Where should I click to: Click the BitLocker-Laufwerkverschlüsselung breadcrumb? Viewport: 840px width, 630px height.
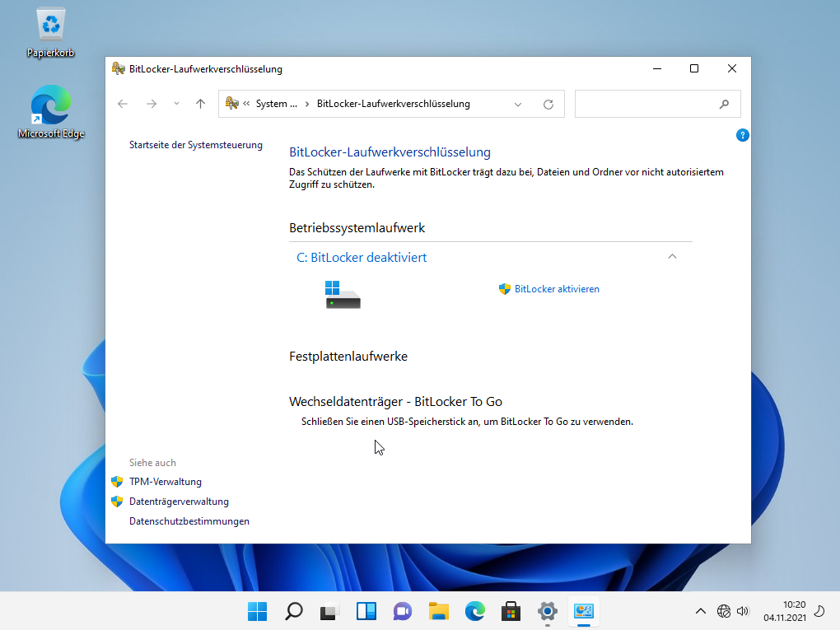pyautogui.click(x=393, y=104)
